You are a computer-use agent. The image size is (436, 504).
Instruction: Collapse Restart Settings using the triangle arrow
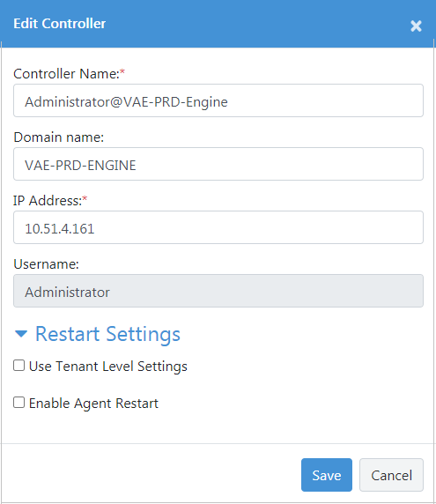(21, 334)
